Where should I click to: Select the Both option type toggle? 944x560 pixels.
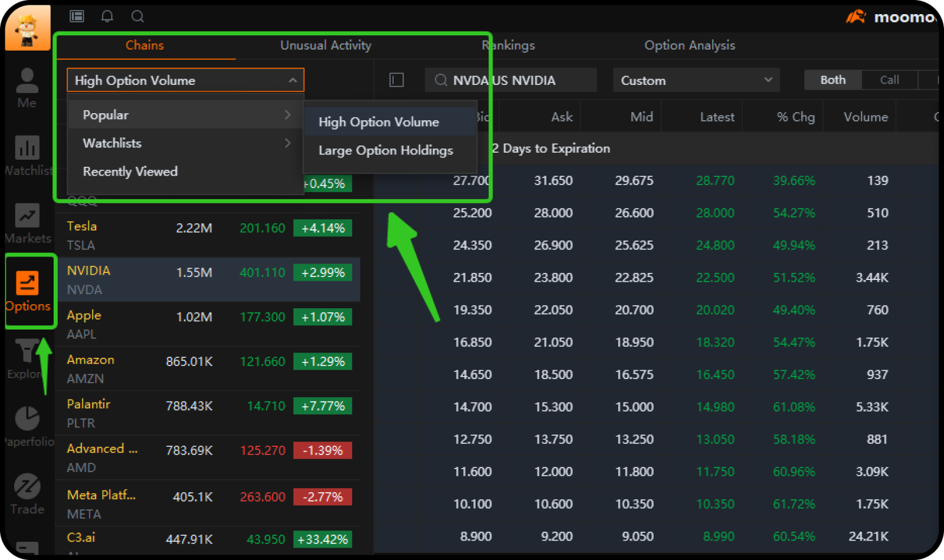point(832,80)
